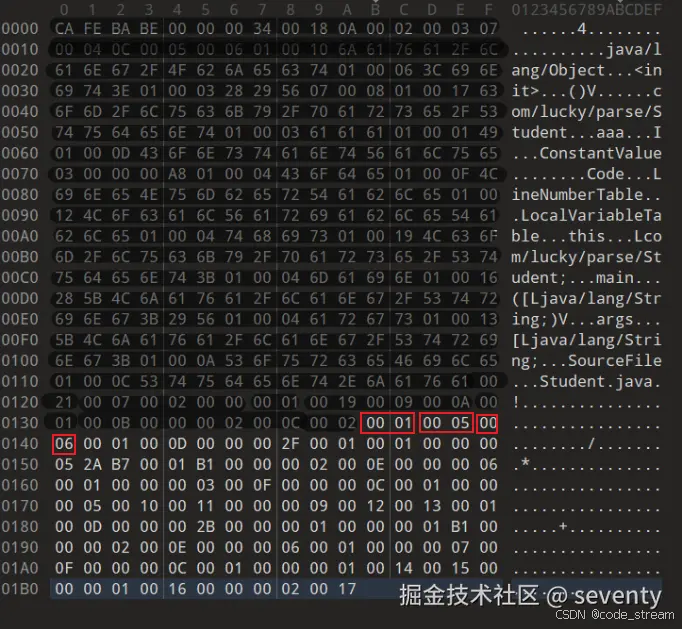Click byte FE in row 0000

pyautogui.click(x=92, y=29)
